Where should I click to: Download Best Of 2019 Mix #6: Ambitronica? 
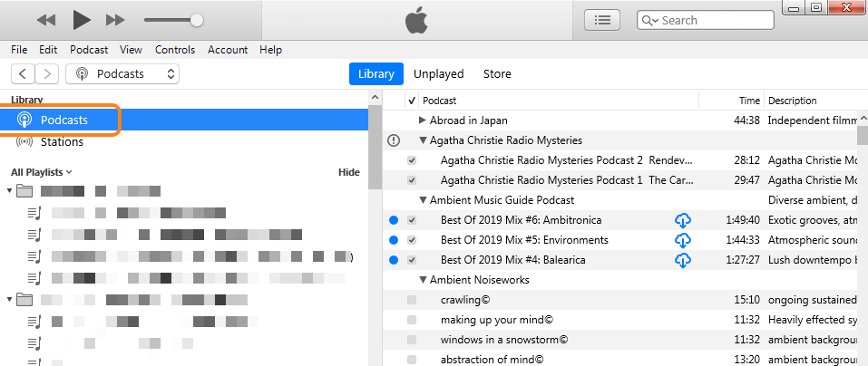click(683, 220)
